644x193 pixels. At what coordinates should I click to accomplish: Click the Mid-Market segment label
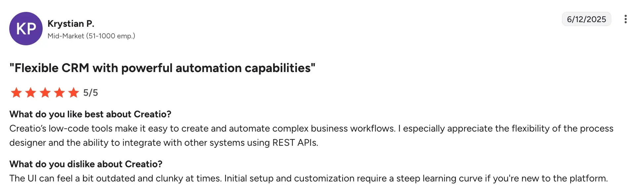tap(66, 36)
